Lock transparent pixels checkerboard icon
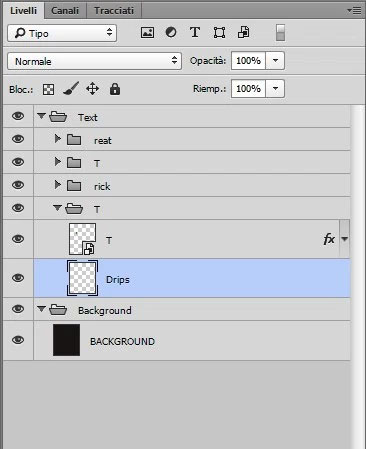Screen dimensions: 366x449 coord(48,89)
